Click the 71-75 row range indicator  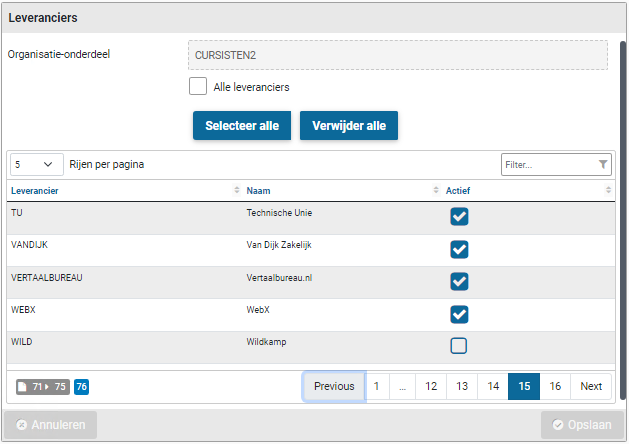tap(43, 387)
